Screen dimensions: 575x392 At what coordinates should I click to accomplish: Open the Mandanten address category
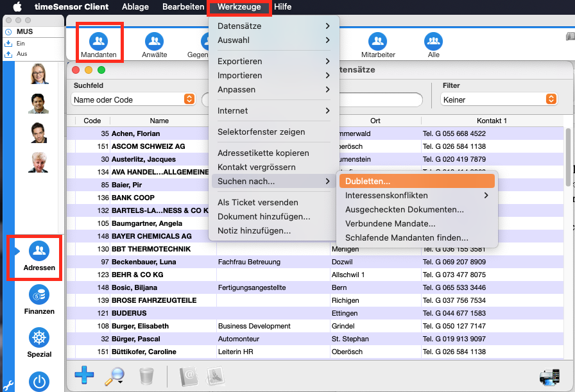tap(99, 46)
